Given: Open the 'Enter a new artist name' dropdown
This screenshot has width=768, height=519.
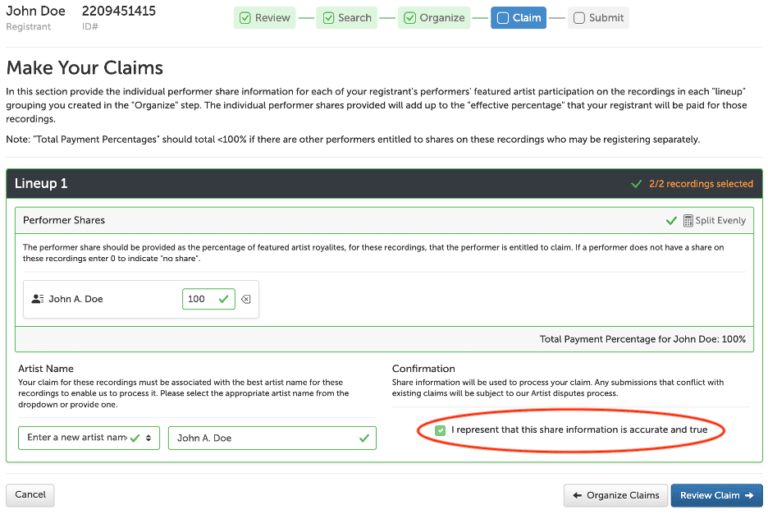Looking at the screenshot, I should tap(89, 437).
